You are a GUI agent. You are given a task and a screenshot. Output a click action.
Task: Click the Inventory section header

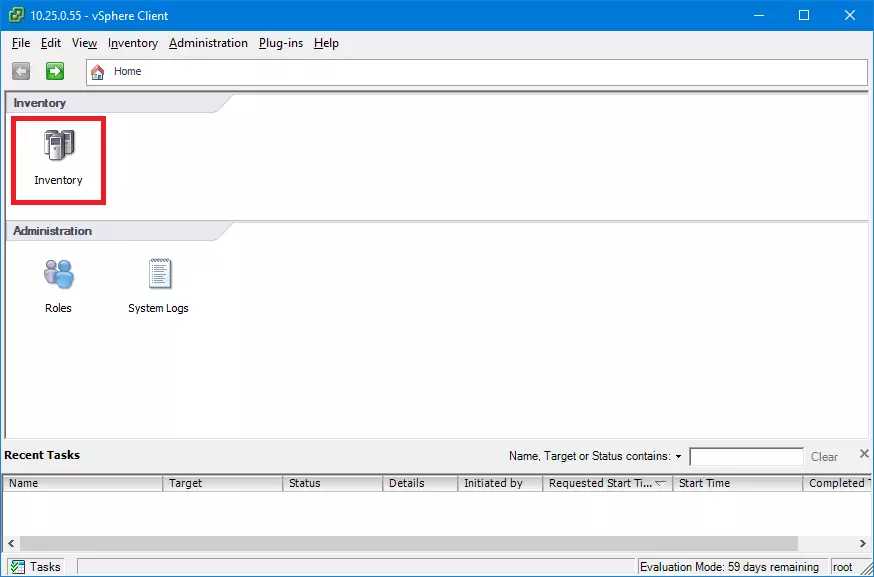40,103
